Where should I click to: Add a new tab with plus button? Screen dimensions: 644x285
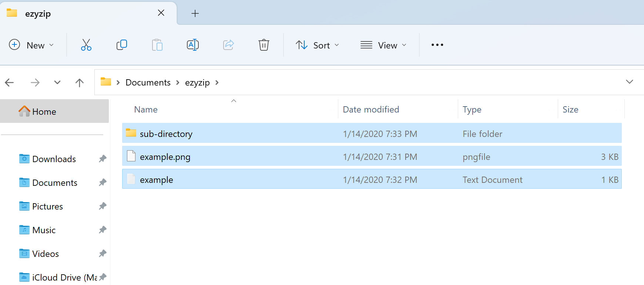pyautogui.click(x=195, y=14)
